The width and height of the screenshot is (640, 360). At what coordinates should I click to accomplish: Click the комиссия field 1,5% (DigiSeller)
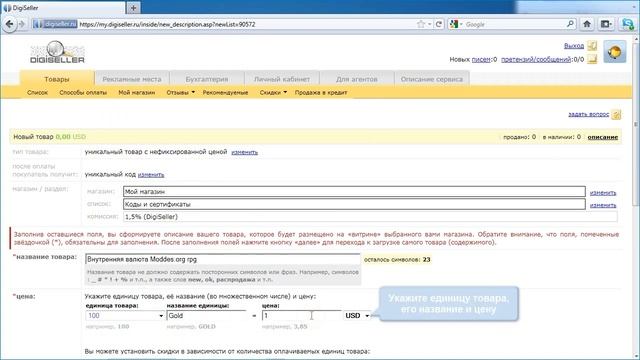[x=370, y=217]
